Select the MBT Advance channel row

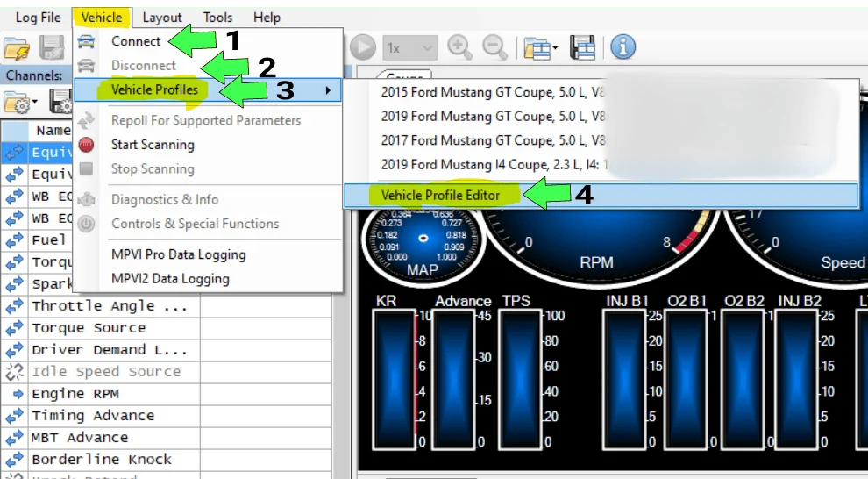coord(166,438)
